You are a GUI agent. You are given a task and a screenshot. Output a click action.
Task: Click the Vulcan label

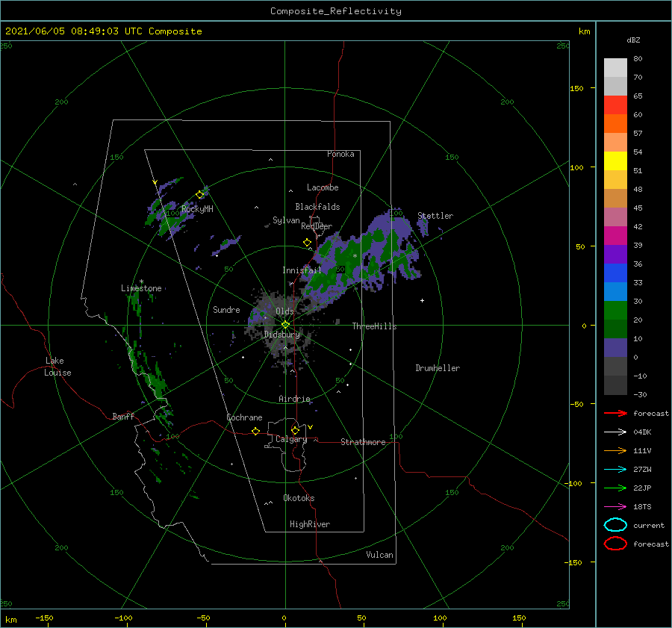[380, 555]
